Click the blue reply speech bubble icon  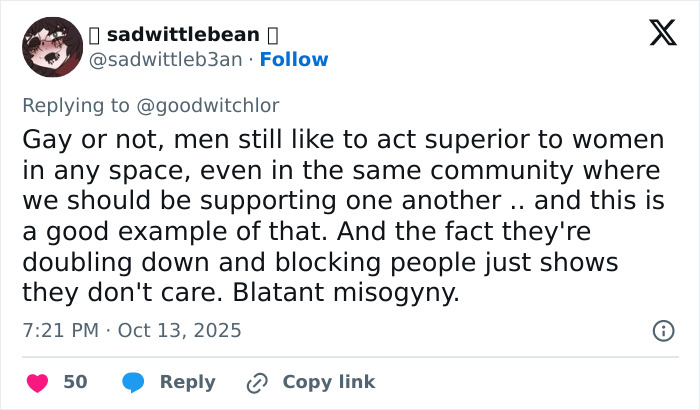[x=134, y=382]
